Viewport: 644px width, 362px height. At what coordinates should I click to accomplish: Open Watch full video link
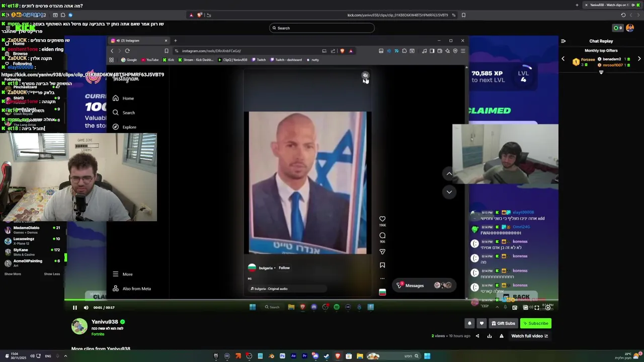coord(530,336)
